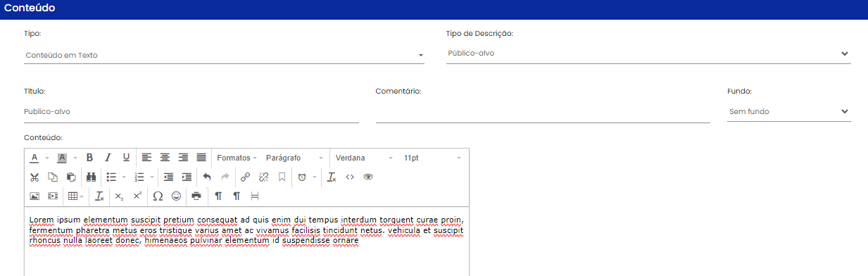Open bullet list style arrow
868x276 pixels.
[124, 177]
